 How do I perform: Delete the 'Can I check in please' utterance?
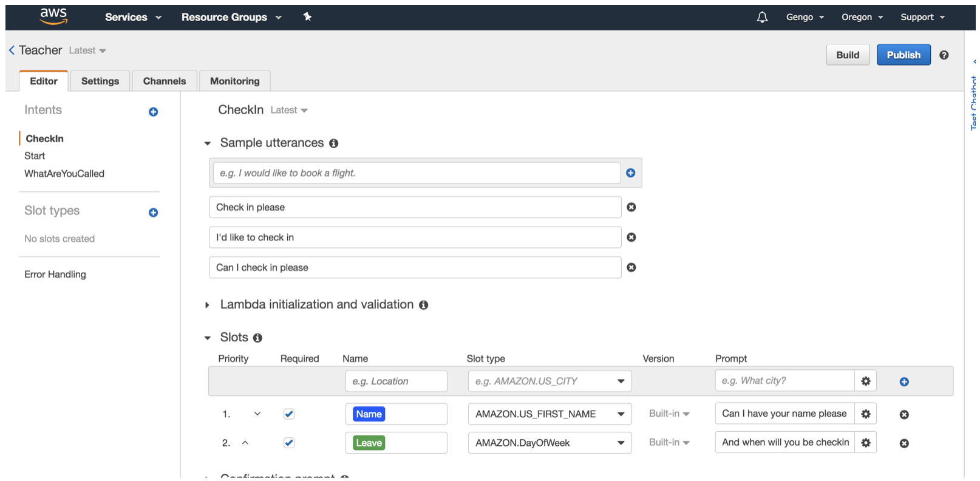coord(631,267)
